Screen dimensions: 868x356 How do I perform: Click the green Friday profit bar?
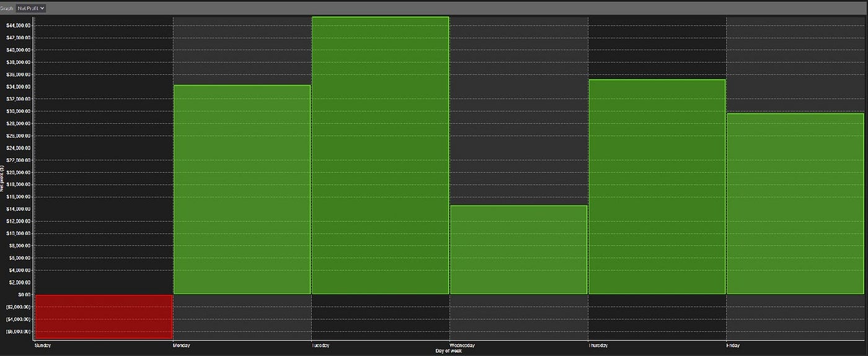795,203
